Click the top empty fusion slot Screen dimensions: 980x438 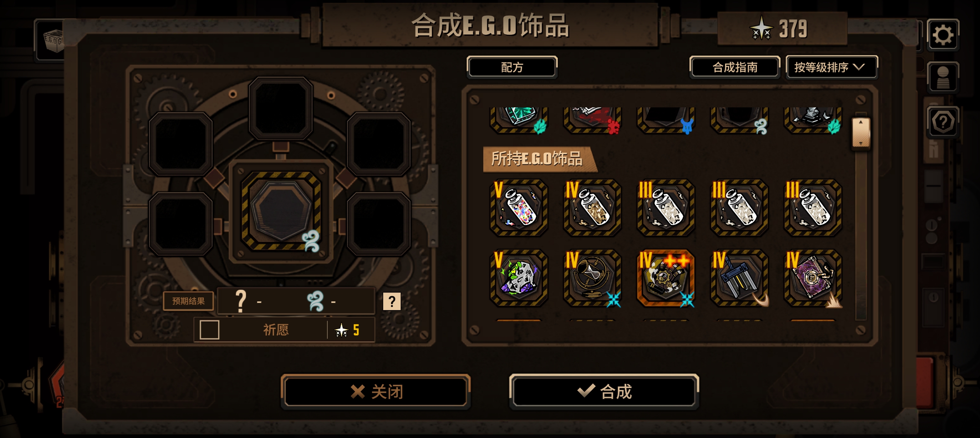coord(280,108)
